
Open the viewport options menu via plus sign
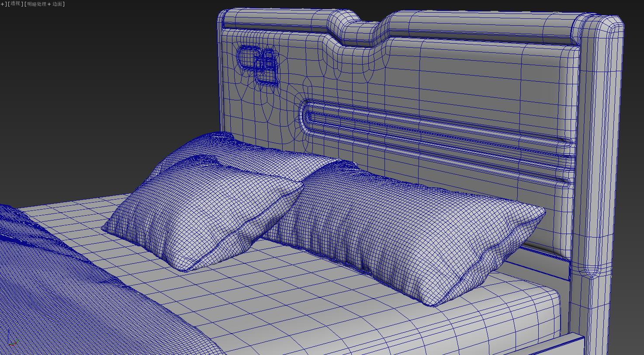2,3
